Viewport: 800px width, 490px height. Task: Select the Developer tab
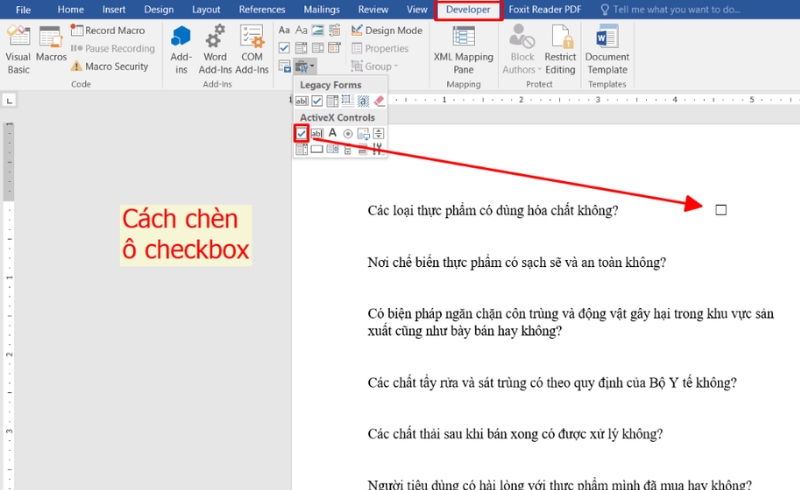[468, 9]
